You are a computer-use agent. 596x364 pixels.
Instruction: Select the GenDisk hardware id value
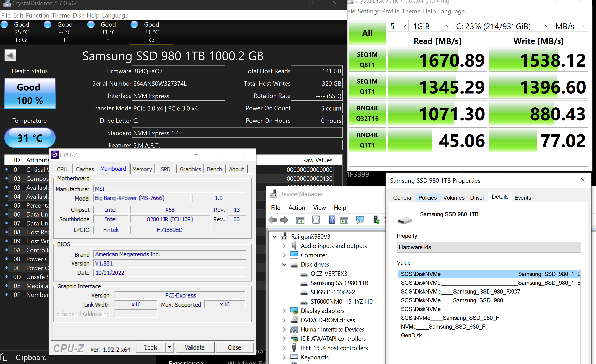[x=411, y=335]
